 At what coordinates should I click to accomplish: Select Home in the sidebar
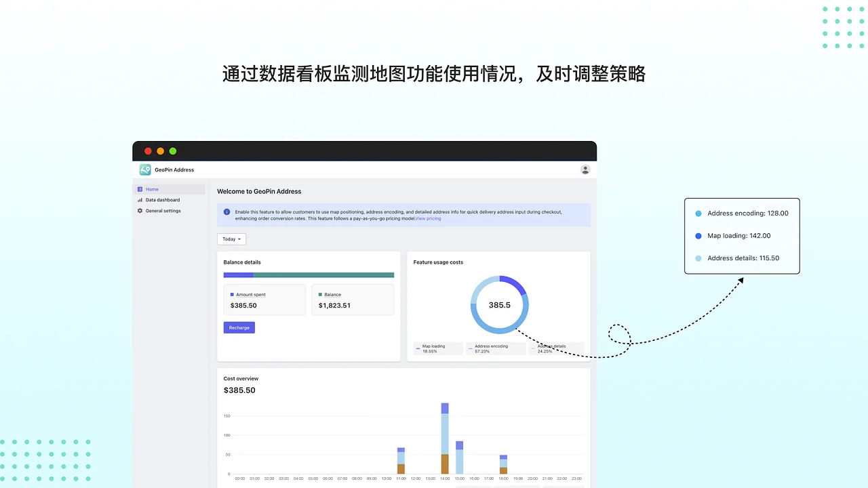[x=170, y=189]
